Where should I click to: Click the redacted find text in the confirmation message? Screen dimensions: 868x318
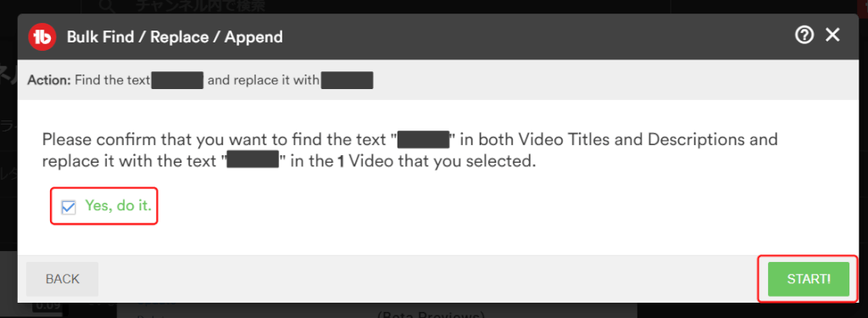424,139
